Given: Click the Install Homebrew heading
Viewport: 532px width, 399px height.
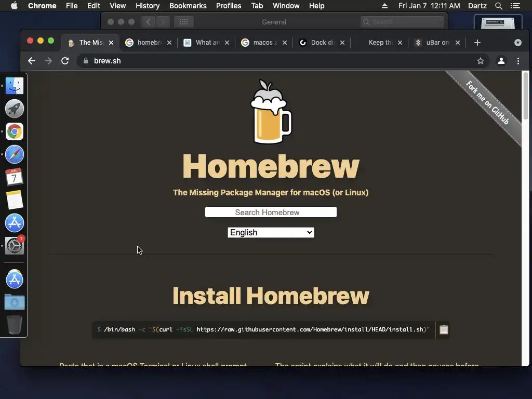Looking at the screenshot, I should (271, 296).
